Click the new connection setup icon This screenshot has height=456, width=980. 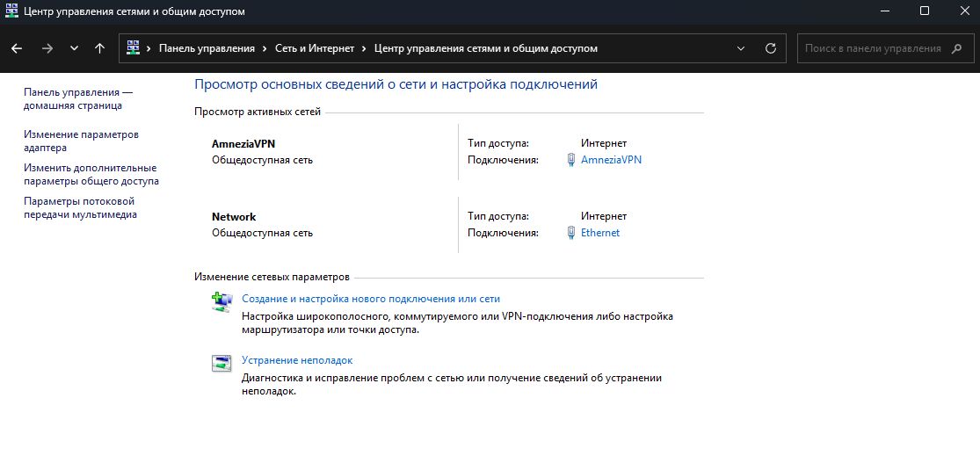point(221,301)
